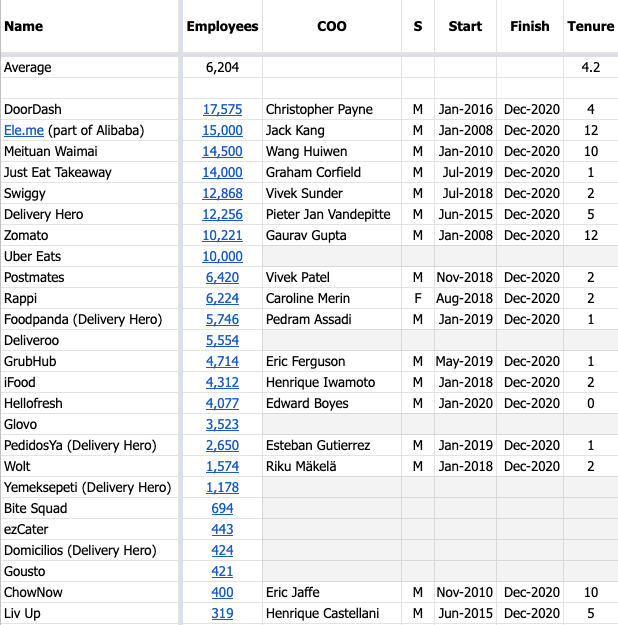Select the Eric Jaffe cell
The height and width of the screenshot is (625, 618).
[x=332, y=592]
